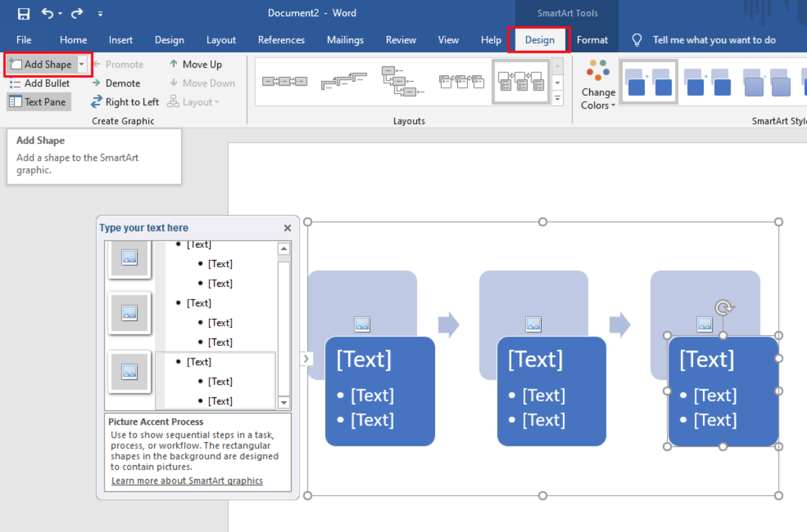
Task: Open the Insert ribbon tab
Action: 121,40
